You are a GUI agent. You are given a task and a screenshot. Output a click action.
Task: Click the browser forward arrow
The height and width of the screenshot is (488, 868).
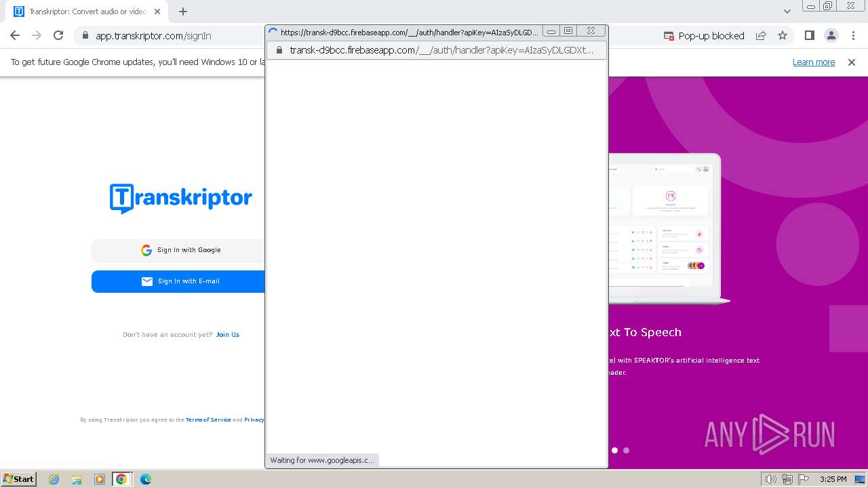[x=37, y=35]
